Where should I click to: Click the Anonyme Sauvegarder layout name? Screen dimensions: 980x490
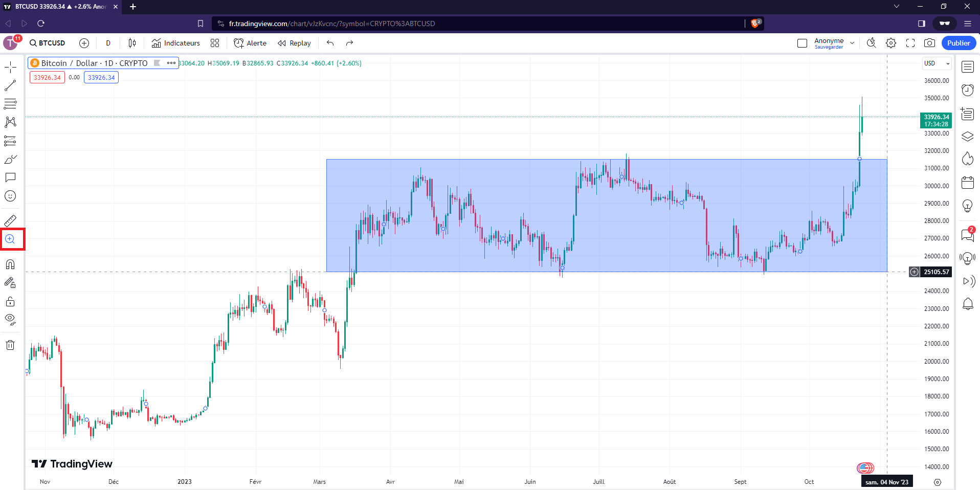point(829,43)
